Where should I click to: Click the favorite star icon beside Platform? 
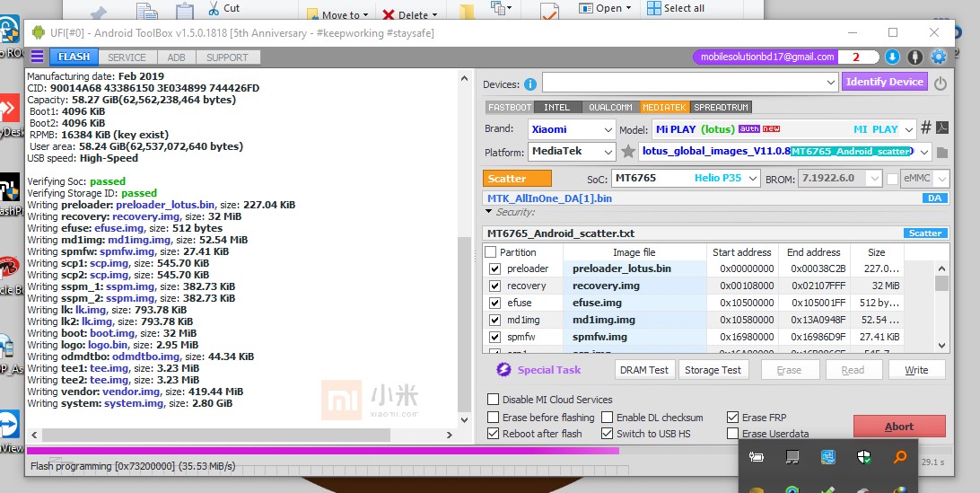[628, 152]
